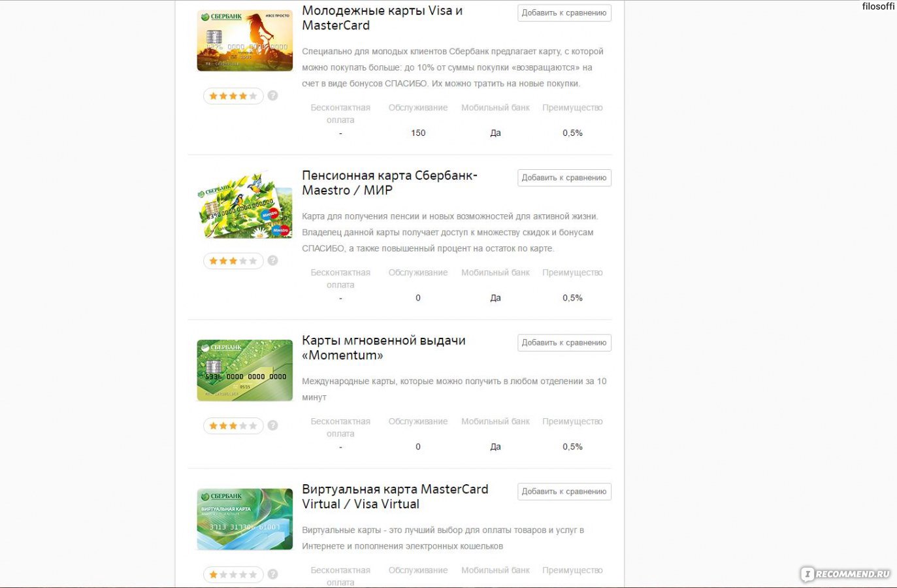Click the Преимущество label under the virtual card

pos(572,570)
